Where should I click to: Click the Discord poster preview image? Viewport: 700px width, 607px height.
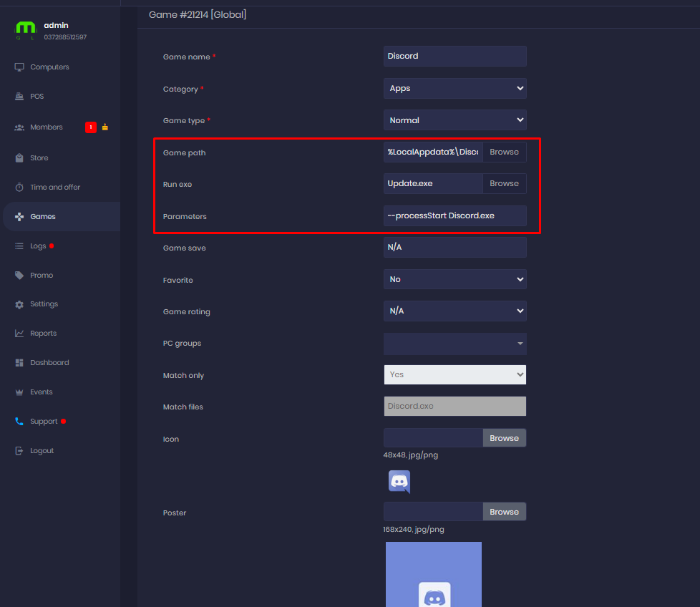tap(434, 574)
